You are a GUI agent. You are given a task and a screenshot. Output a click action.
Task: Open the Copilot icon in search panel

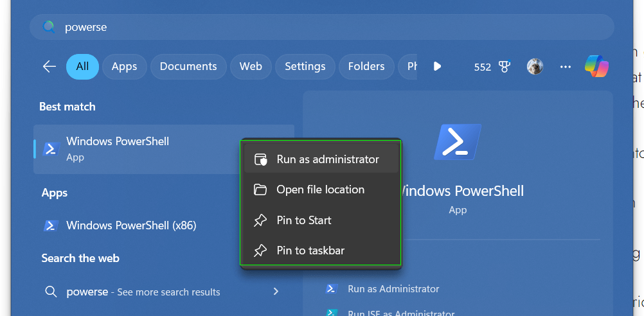pos(596,66)
